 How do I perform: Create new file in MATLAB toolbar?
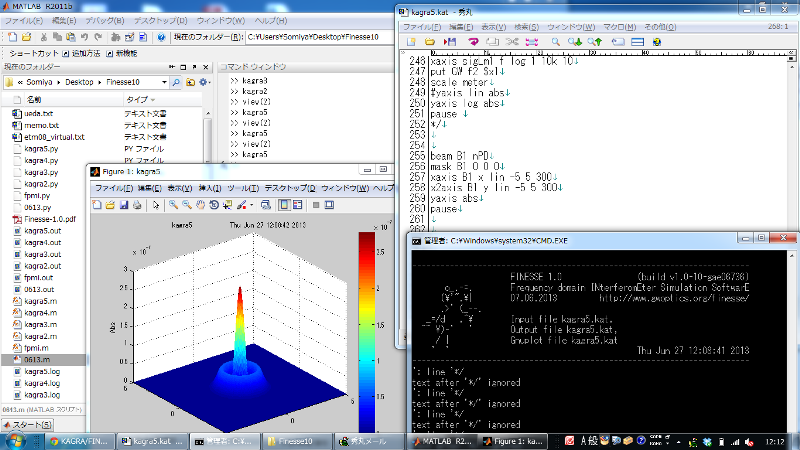[13, 37]
